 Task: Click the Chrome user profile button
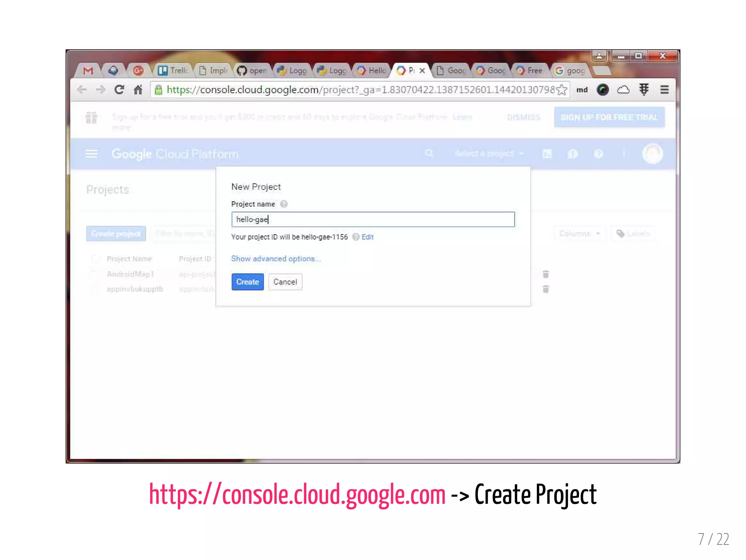[599, 56]
